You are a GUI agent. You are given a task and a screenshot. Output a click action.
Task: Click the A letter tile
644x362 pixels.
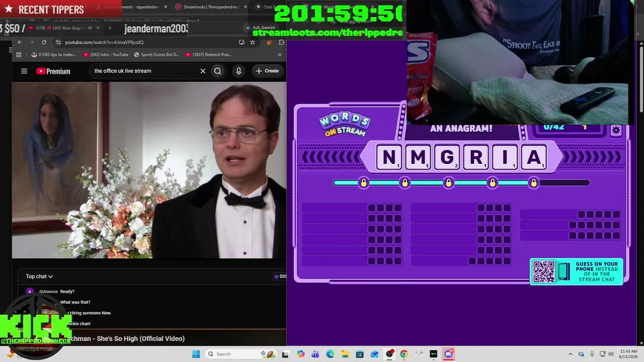(534, 157)
